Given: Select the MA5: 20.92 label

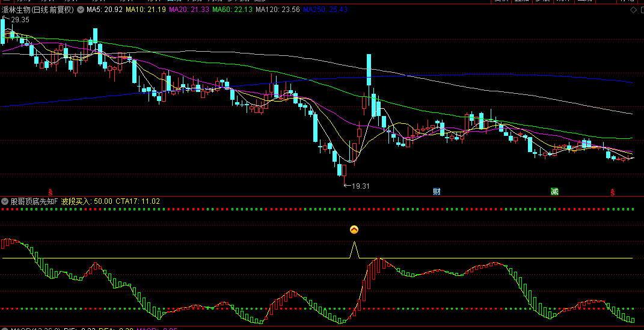Looking at the screenshot, I should coord(104,10).
